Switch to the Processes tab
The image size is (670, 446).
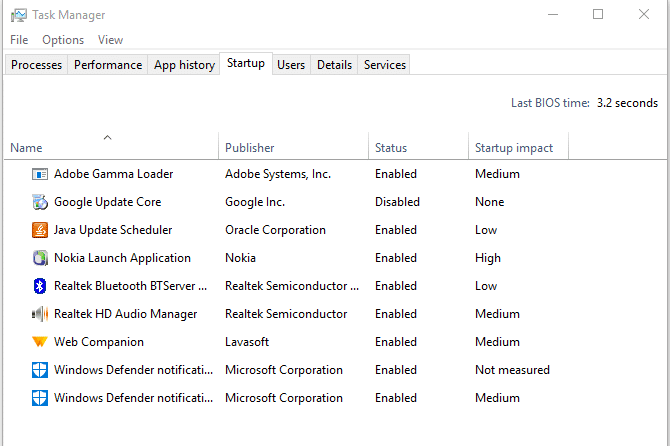(37, 65)
